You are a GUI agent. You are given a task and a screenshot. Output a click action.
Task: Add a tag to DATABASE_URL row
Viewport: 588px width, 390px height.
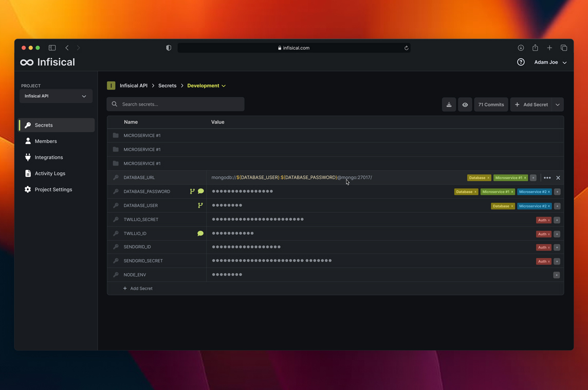pos(533,178)
